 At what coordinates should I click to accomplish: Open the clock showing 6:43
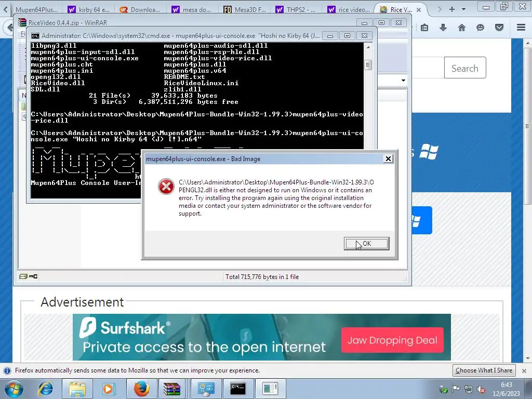click(506, 389)
